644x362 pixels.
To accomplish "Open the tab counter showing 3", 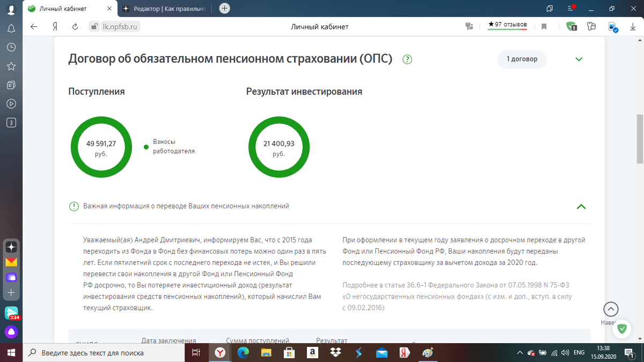I will 11,122.
